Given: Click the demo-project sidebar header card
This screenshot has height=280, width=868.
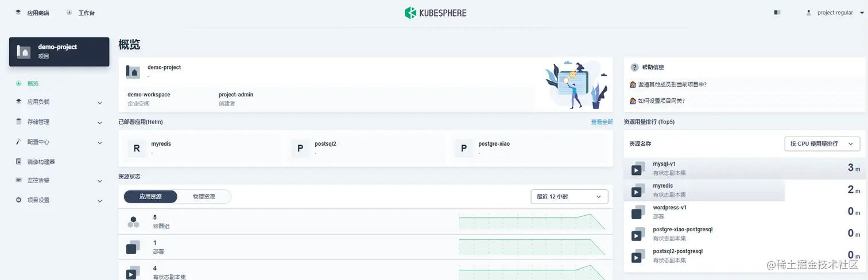Looking at the screenshot, I should (59, 52).
